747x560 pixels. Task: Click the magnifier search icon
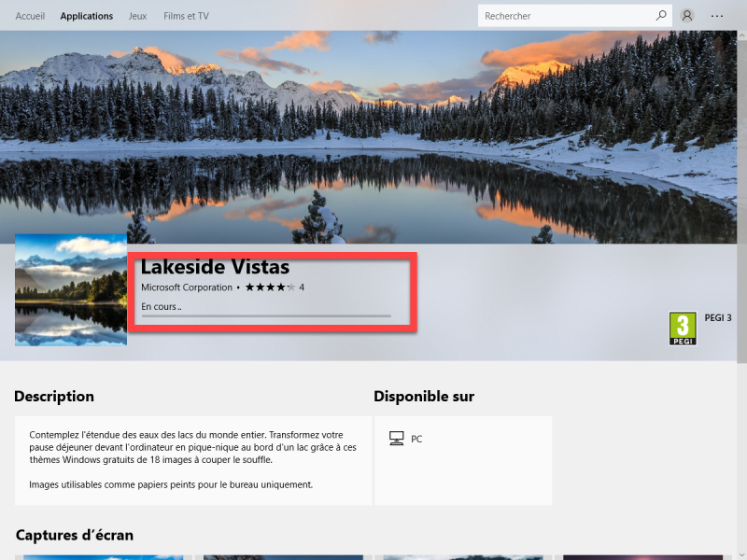tap(661, 16)
